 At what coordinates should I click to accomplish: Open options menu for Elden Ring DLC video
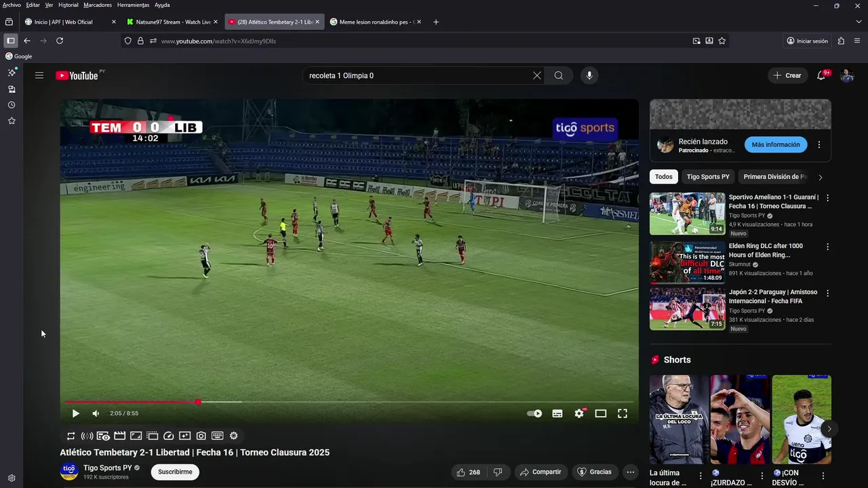[x=827, y=247]
